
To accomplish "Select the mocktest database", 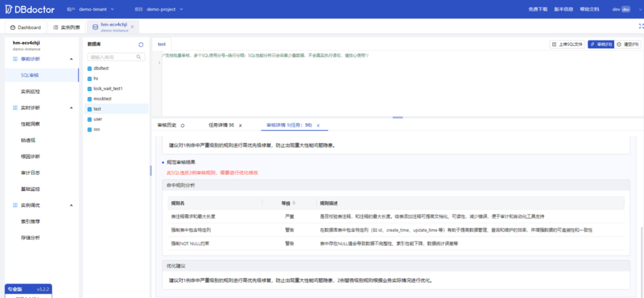I will (x=116, y=99).
